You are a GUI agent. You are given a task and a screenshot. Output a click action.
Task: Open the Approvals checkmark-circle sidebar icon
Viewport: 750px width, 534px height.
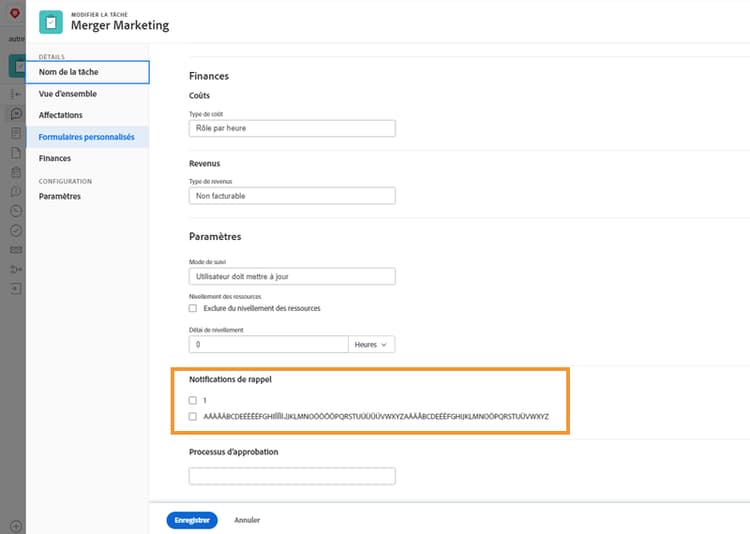coord(16,231)
